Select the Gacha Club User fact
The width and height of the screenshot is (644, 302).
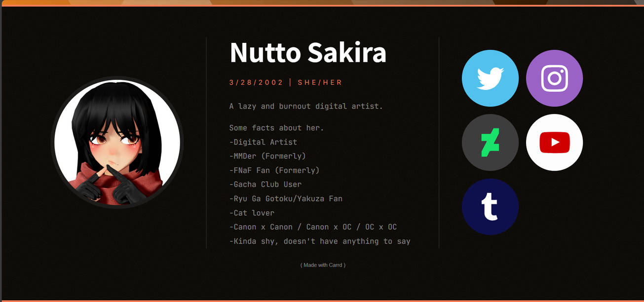[266, 184]
